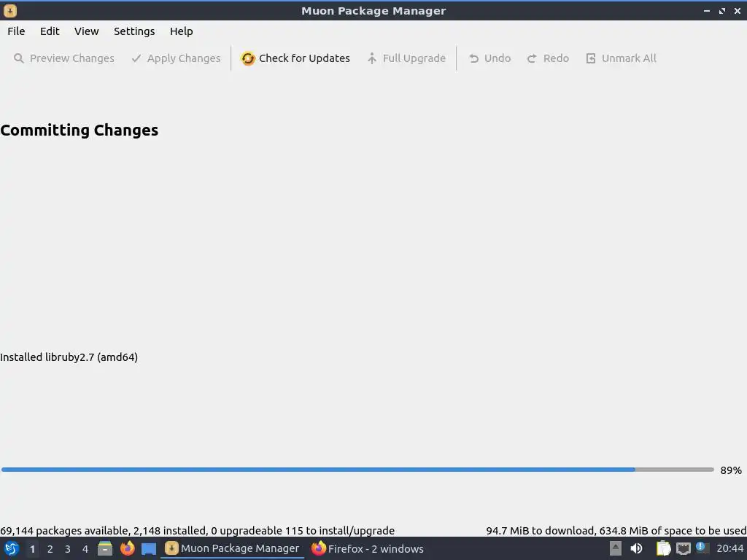Viewport: 747px width, 560px height.
Task: Click the Muon icon in the title bar
Action: [x=10, y=10]
